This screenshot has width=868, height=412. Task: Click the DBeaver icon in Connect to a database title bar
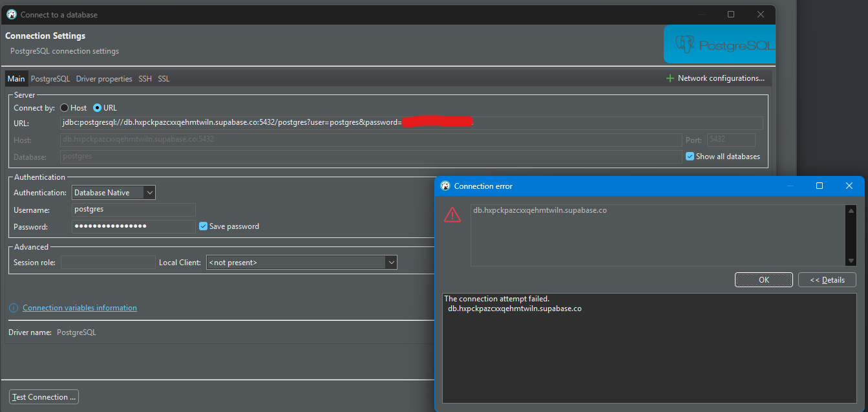[11, 14]
